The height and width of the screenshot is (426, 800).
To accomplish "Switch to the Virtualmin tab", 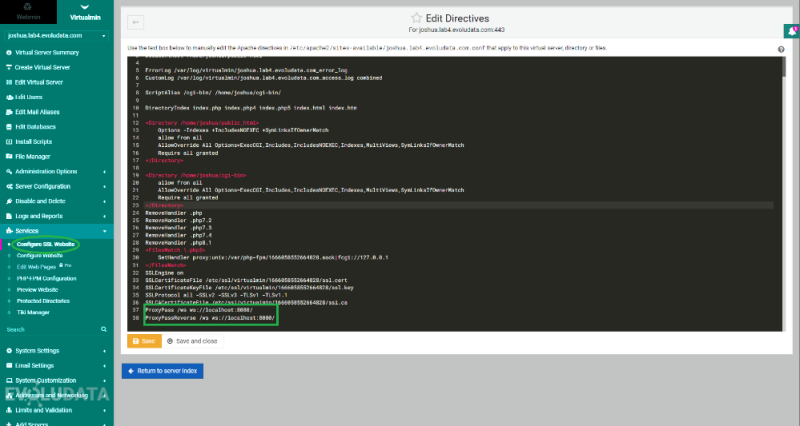I will point(85,12).
